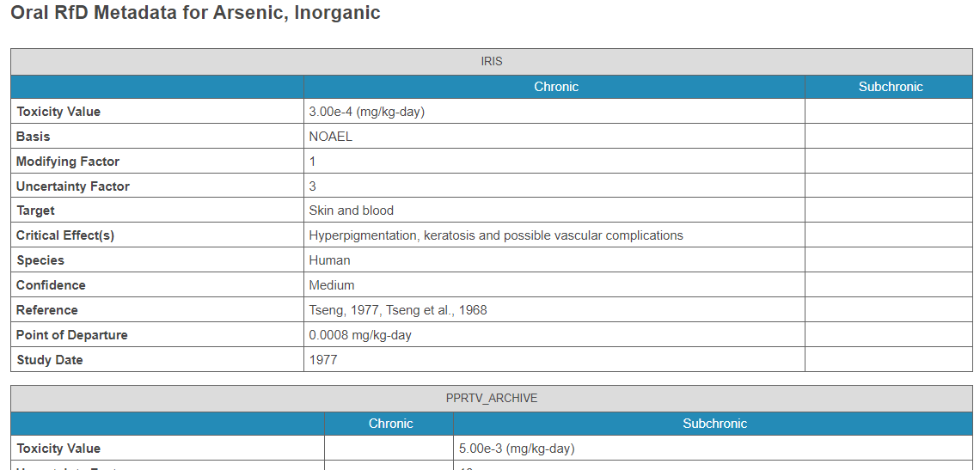Click Chronic header in PPRTV_ARCHIVE table
Image resolution: width=980 pixels, height=470 pixels.
[x=390, y=424]
